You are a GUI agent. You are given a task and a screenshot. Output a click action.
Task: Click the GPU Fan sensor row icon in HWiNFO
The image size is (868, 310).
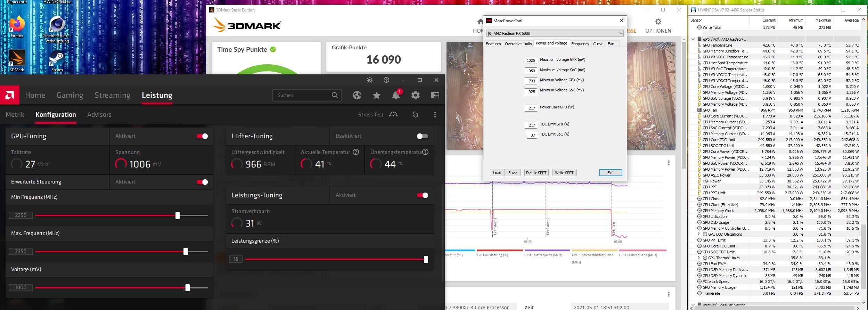pyautogui.click(x=699, y=110)
